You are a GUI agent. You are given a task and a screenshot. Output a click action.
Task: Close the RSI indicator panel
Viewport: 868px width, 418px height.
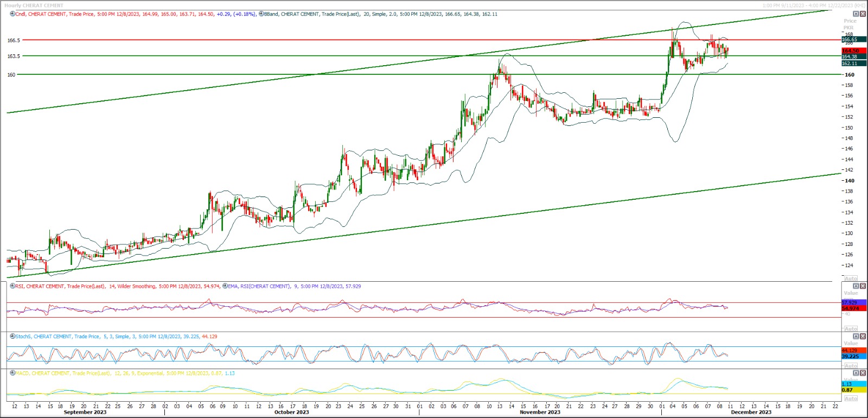coord(863,286)
